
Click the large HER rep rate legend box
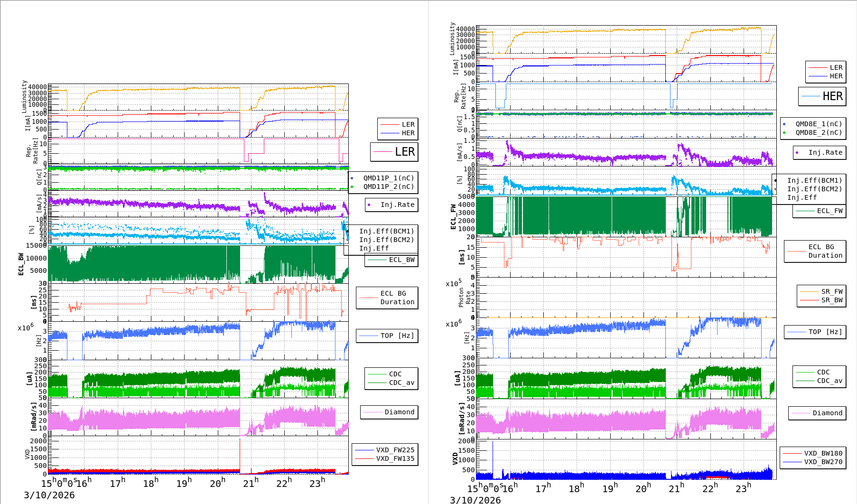pos(822,96)
